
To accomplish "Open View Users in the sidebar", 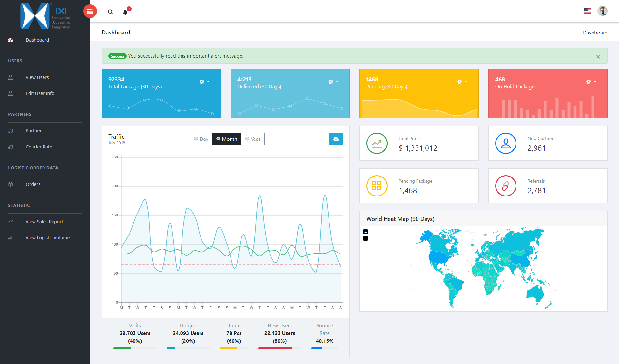I will (x=37, y=77).
